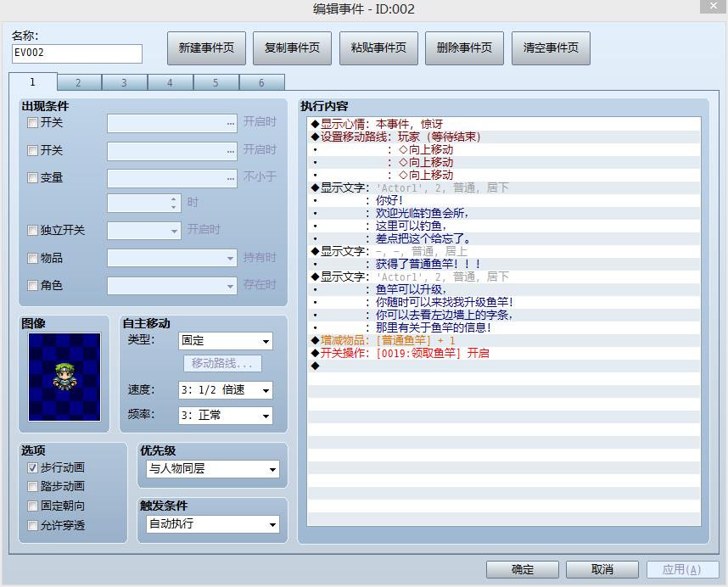Select the 显示心情：本事件，惊讶 command

tap(504, 124)
